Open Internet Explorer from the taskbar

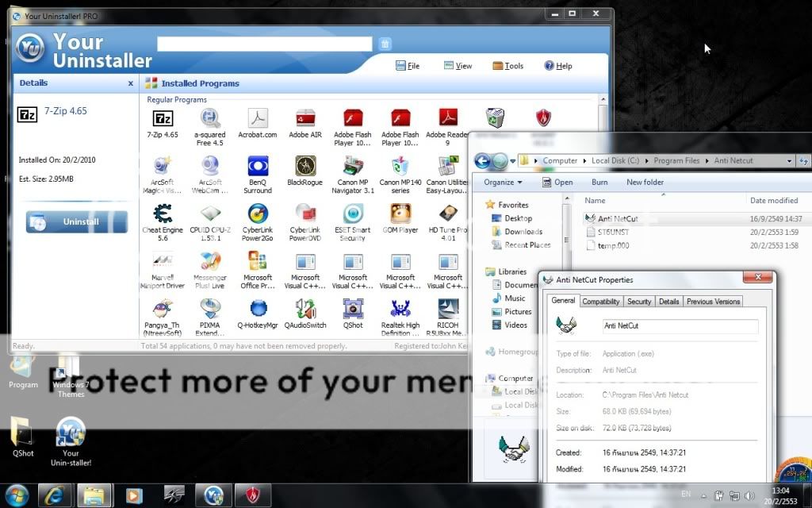(55, 496)
